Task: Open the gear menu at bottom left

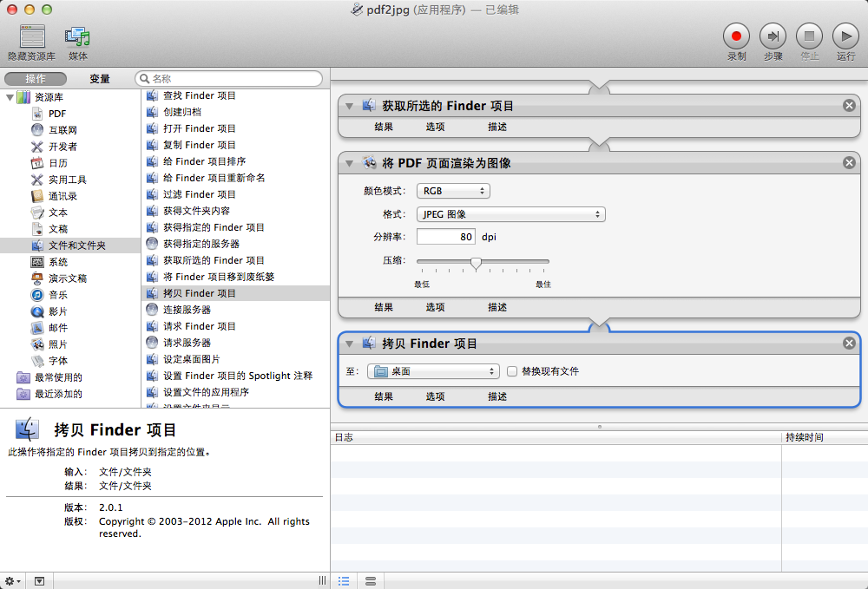Action: (x=13, y=580)
